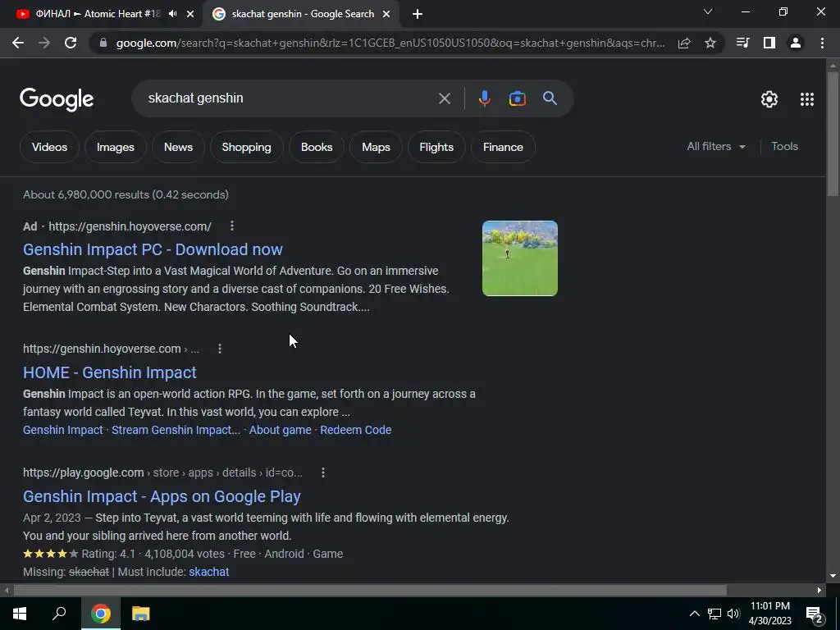Viewport: 840px width, 630px height.
Task: Filter results by Shopping
Action: pyautogui.click(x=246, y=147)
